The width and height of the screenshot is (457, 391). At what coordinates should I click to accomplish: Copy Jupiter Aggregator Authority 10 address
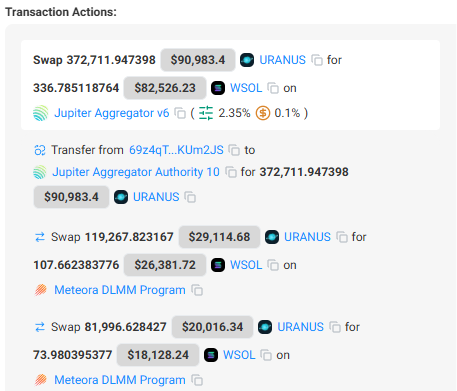click(x=231, y=172)
